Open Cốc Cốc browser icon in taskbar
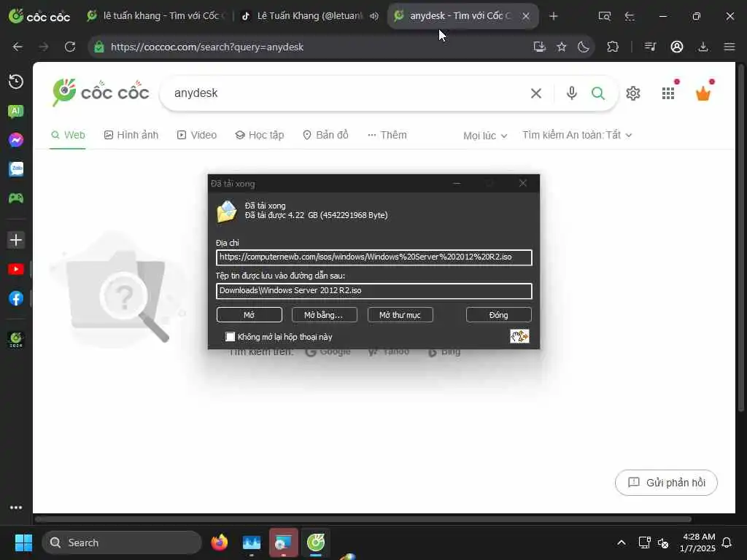 pyautogui.click(x=315, y=542)
